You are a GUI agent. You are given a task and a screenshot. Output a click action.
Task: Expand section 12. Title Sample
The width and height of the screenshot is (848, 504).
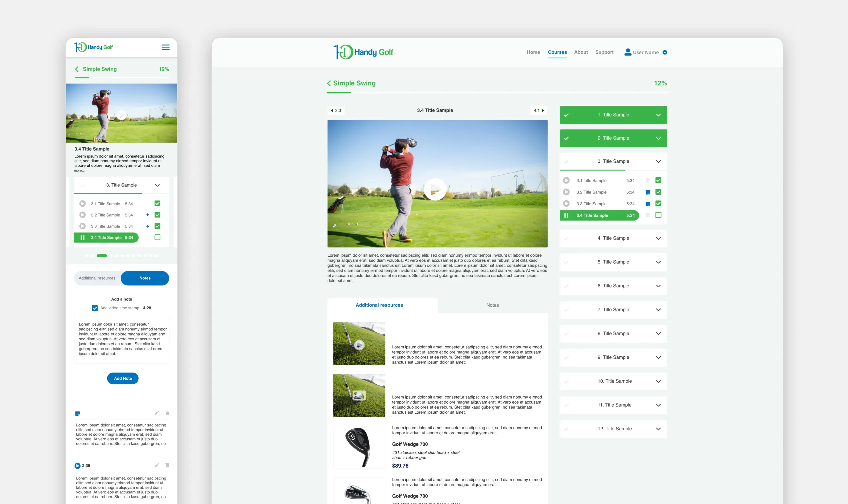pos(613,429)
